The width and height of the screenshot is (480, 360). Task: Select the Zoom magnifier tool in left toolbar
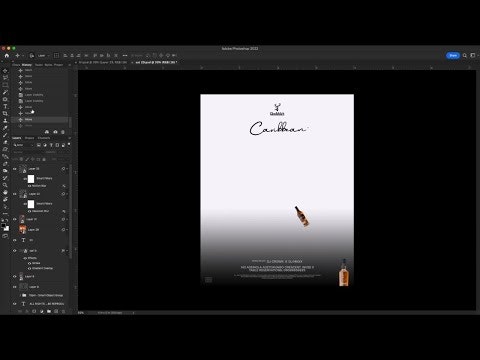point(5,185)
